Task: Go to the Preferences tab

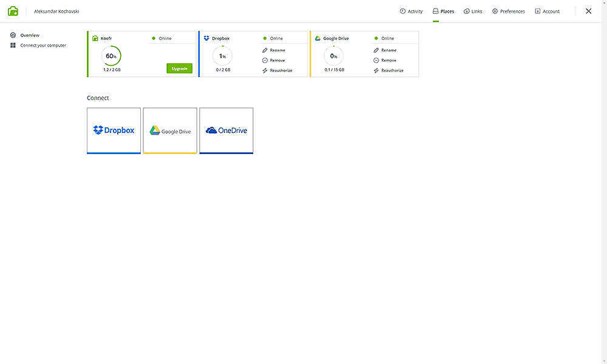Action: click(508, 11)
